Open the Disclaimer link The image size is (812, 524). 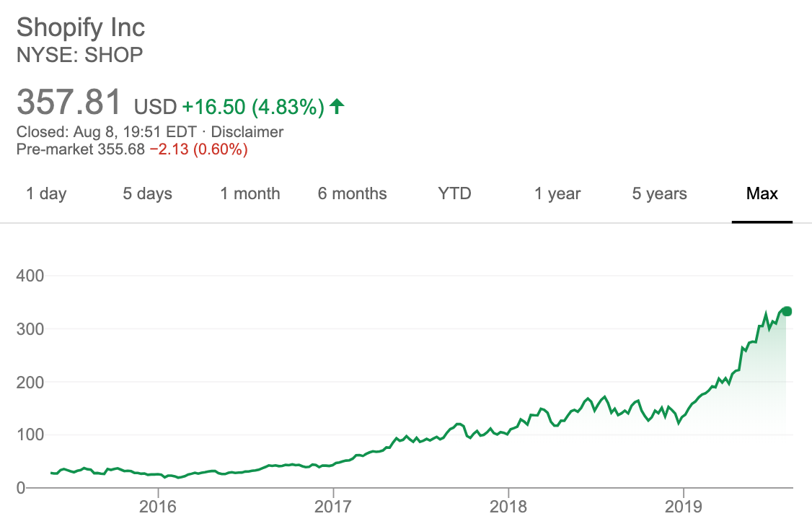click(247, 131)
